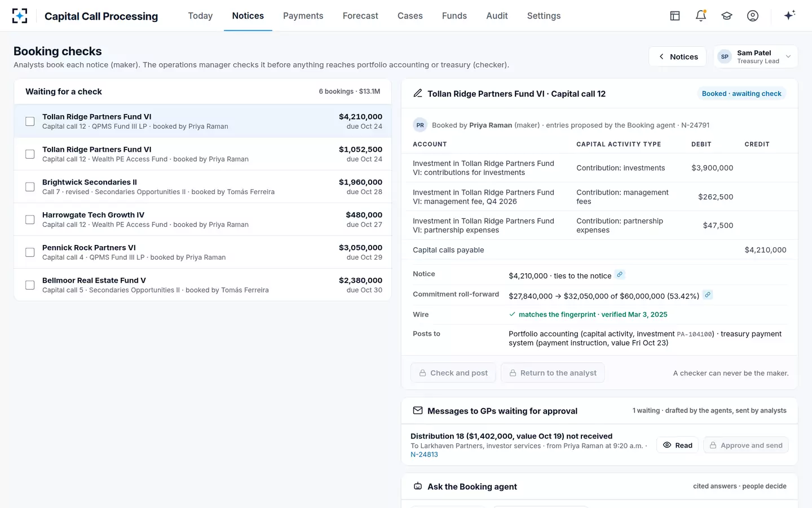Click the Capital Call Processing app logo
812x508 pixels.
tap(20, 16)
